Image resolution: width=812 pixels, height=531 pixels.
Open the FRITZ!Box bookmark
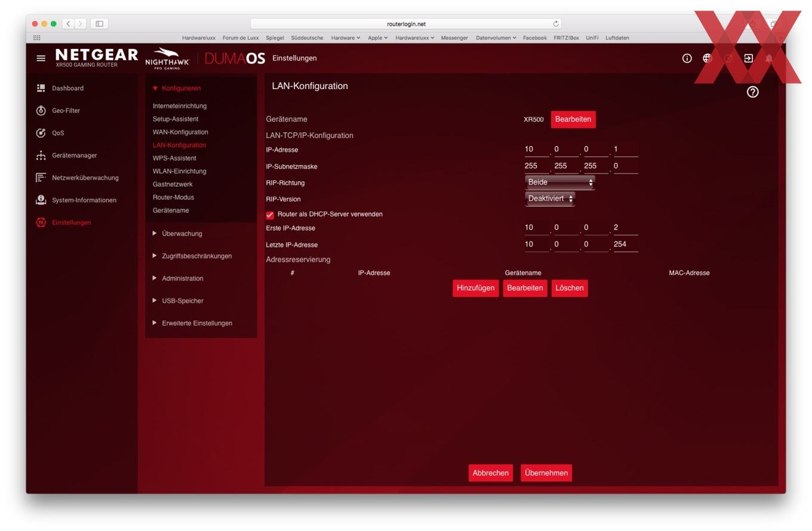point(566,38)
